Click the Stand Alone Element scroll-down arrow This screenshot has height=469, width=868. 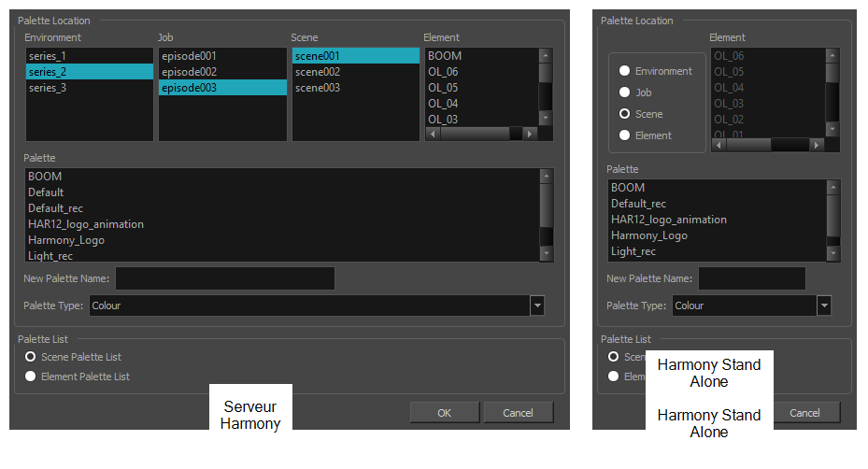pyautogui.click(x=832, y=129)
